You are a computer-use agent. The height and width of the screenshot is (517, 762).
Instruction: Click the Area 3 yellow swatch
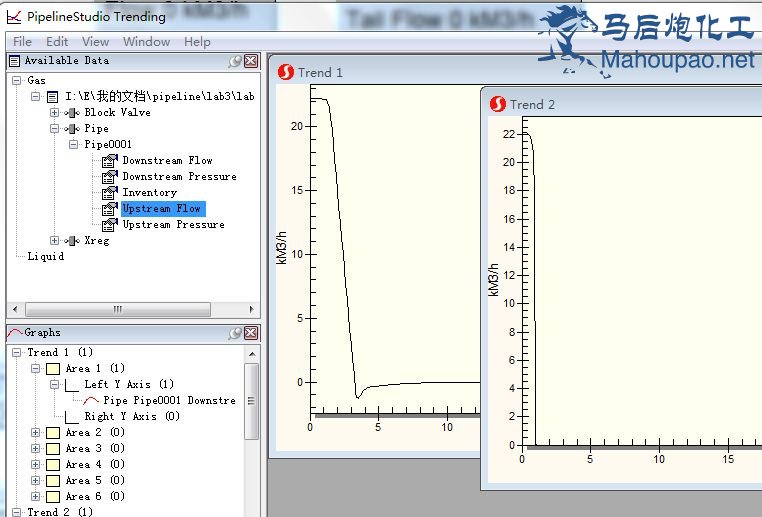click(53, 448)
